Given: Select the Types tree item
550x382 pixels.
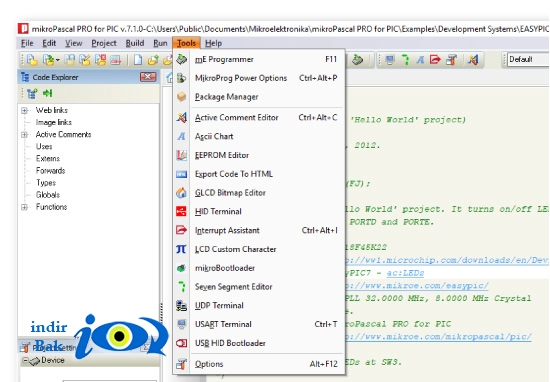Looking at the screenshot, I should coord(46,183).
